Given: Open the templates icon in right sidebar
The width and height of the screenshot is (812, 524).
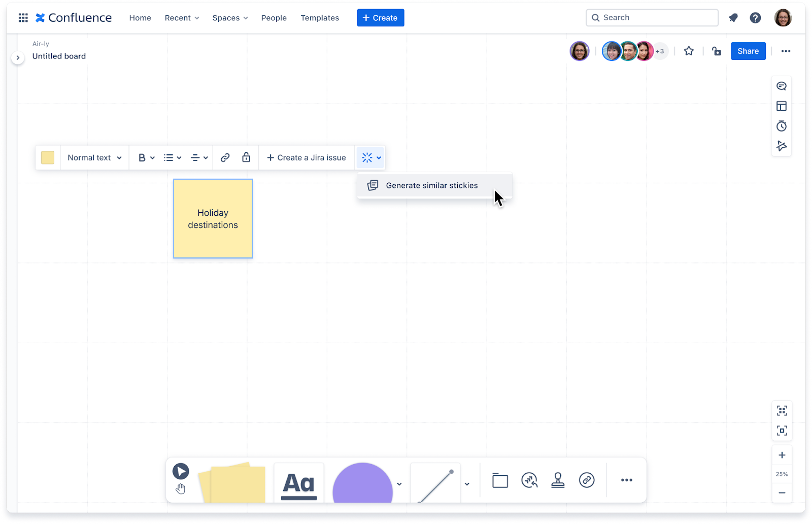Looking at the screenshot, I should pos(782,106).
